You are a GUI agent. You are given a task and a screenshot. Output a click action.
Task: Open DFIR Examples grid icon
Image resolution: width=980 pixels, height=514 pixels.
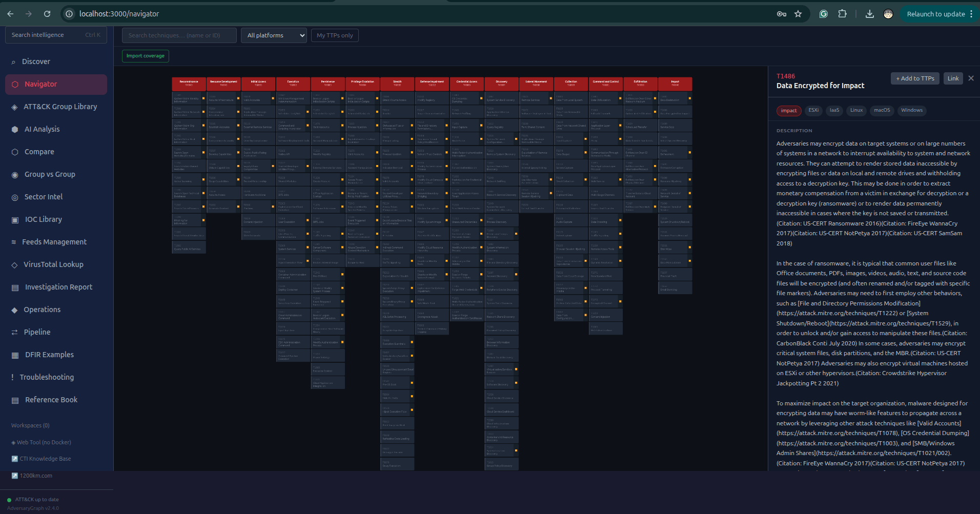click(15, 355)
